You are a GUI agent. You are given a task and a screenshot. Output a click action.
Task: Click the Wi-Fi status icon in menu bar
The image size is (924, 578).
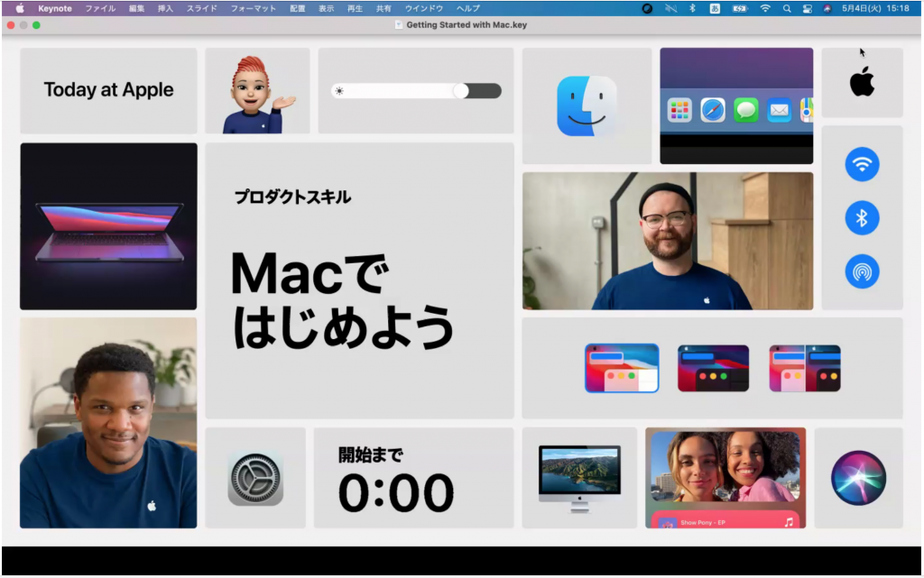765,8
